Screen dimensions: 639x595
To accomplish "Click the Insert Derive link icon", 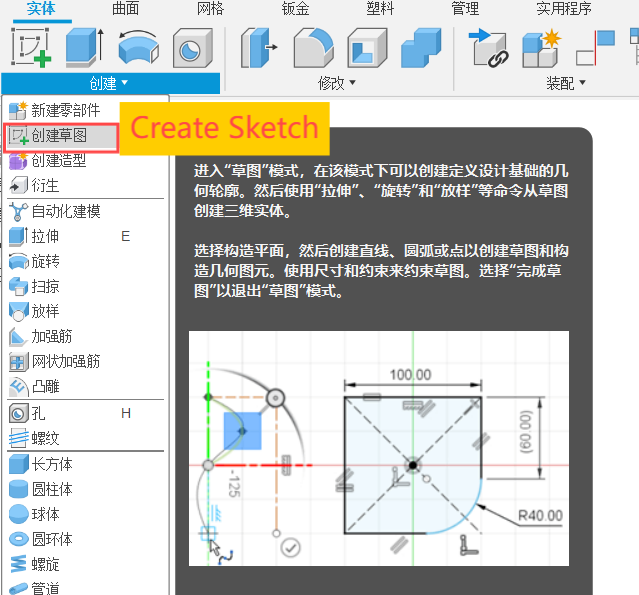I will point(488,48).
